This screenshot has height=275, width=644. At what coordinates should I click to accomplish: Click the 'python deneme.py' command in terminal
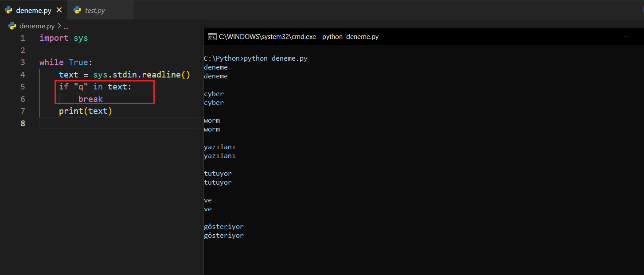[x=275, y=58]
